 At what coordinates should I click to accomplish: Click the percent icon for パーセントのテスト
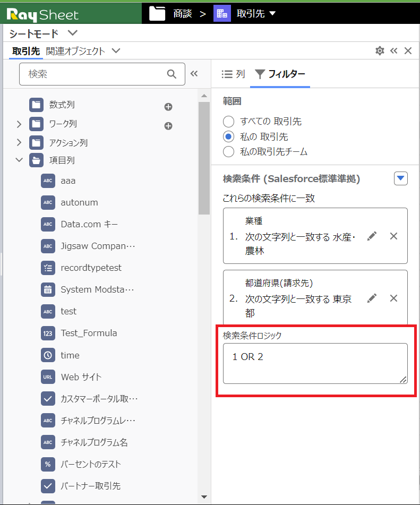(48, 464)
